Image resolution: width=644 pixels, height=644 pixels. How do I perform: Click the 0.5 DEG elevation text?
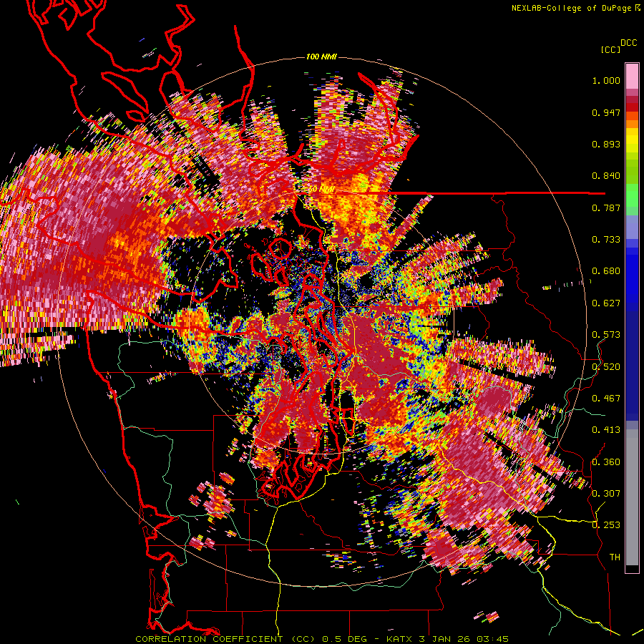[344, 639]
